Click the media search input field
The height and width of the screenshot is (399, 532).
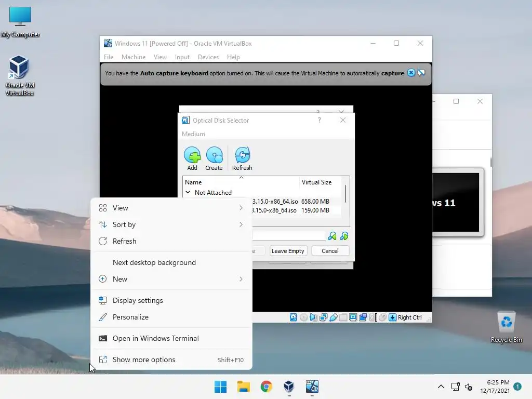(289, 236)
